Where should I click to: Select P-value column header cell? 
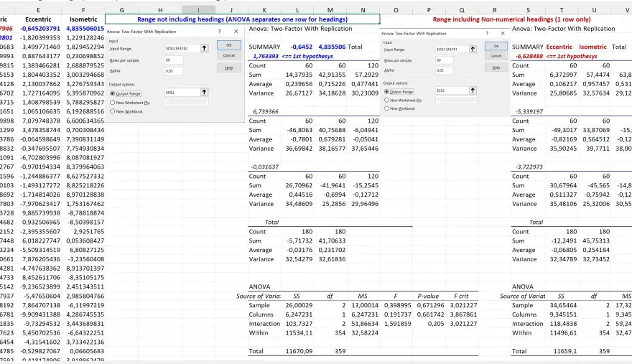coord(429,296)
